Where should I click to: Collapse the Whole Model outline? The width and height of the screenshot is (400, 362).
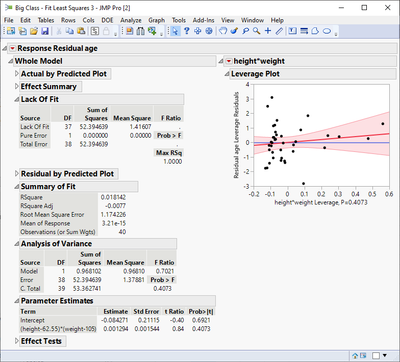(x=11, y=61)
